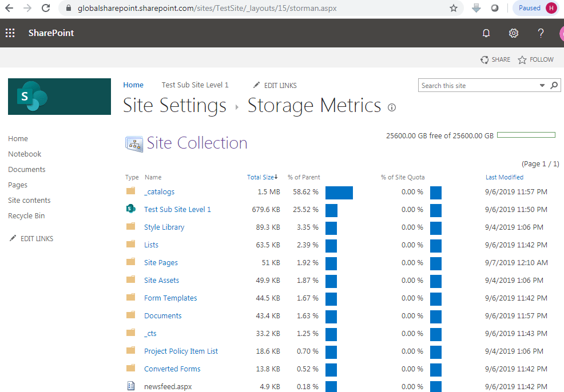Go to Home in left navigation
Image resolution: width=564 pixels, height=392 pixels.
(18, 139)
